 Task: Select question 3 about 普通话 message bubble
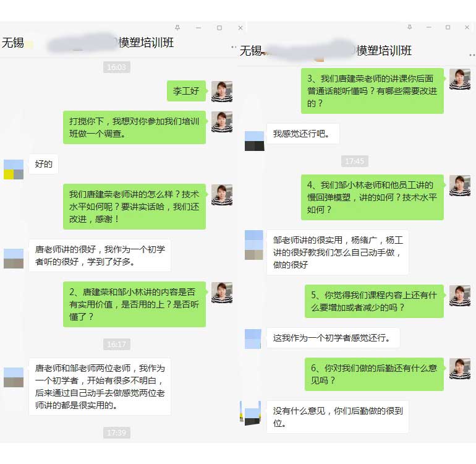[372, 91]
